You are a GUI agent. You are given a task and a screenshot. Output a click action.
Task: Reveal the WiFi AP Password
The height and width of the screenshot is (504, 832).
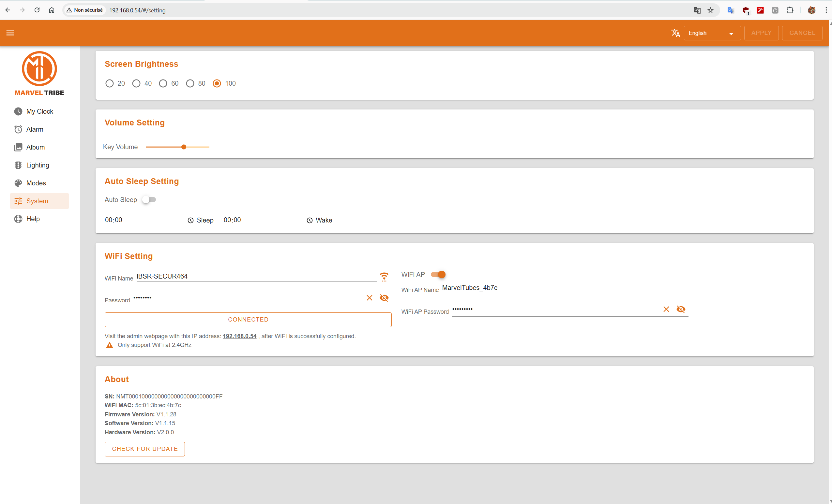coord(681,309)
